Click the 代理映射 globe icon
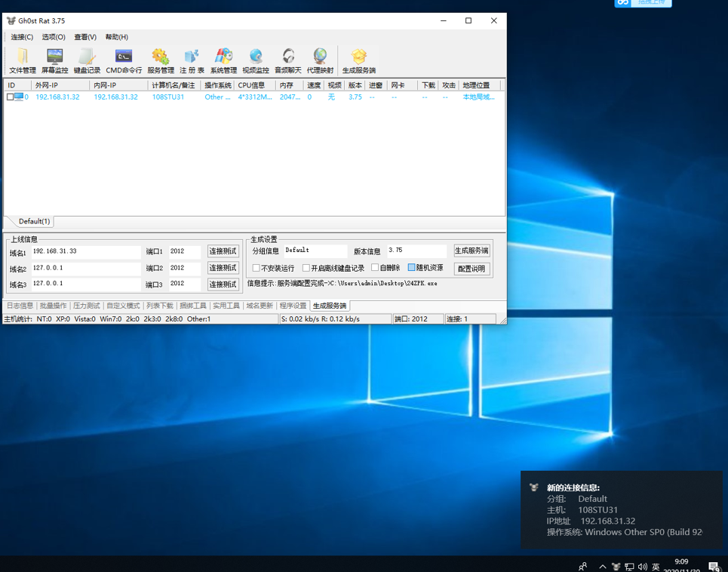The width and height of the screenshot is (728, 572). point(320,60)
